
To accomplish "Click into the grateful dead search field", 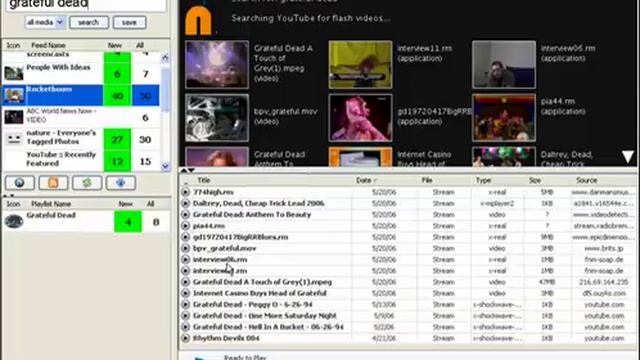I will [x=86, y=5].
